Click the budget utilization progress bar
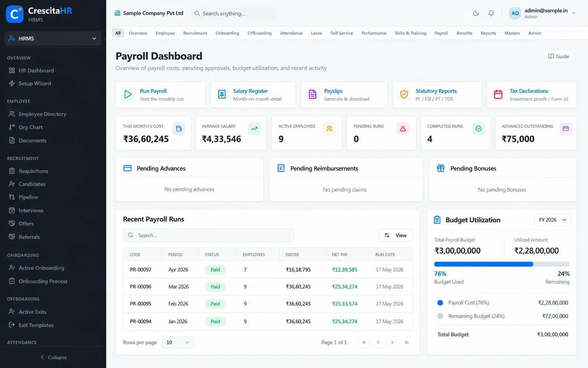The height and width of the screenshot is (368, 588). [x=502, y=264]
